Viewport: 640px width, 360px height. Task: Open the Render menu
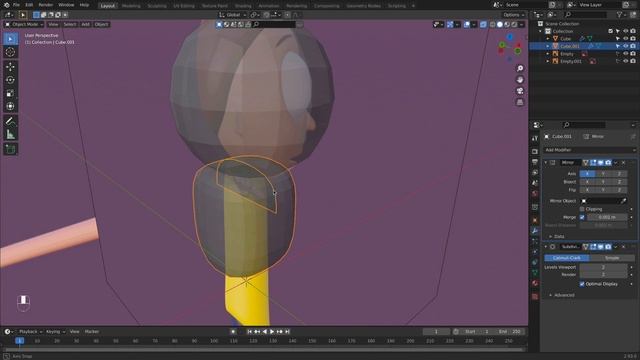click(x=46, y=5)
